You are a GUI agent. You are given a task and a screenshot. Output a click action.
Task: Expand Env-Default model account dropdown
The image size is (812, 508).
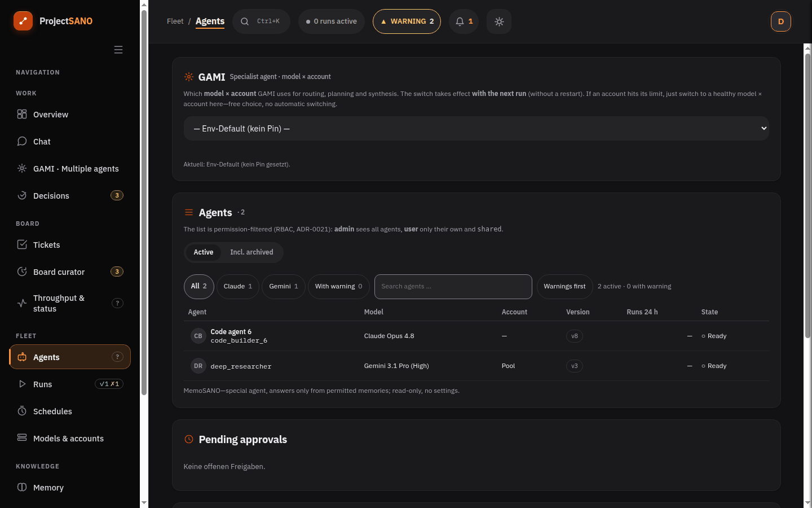point(476,129)
